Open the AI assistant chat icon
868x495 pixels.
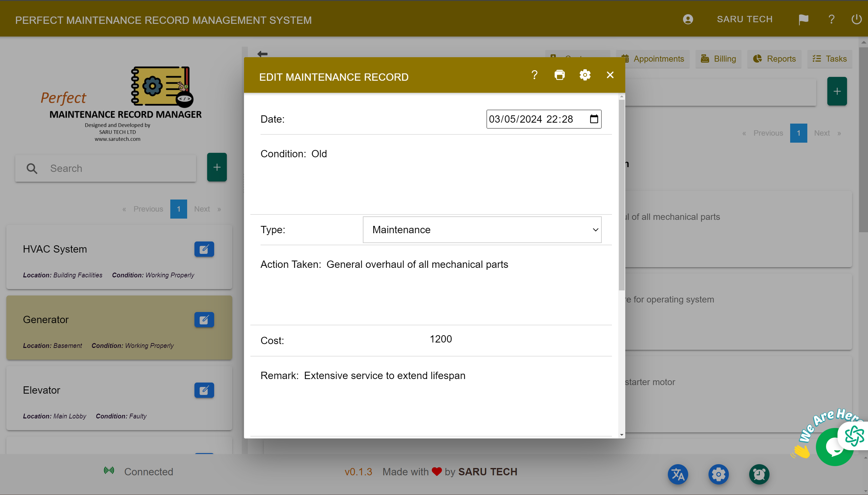click(x=854, y=436)
